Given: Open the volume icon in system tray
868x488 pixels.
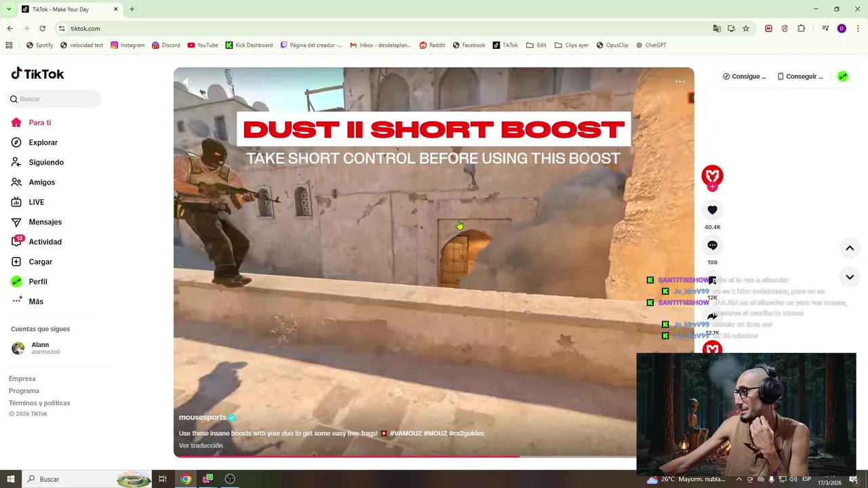Looking at the screenshot, I should coord(793,479).
